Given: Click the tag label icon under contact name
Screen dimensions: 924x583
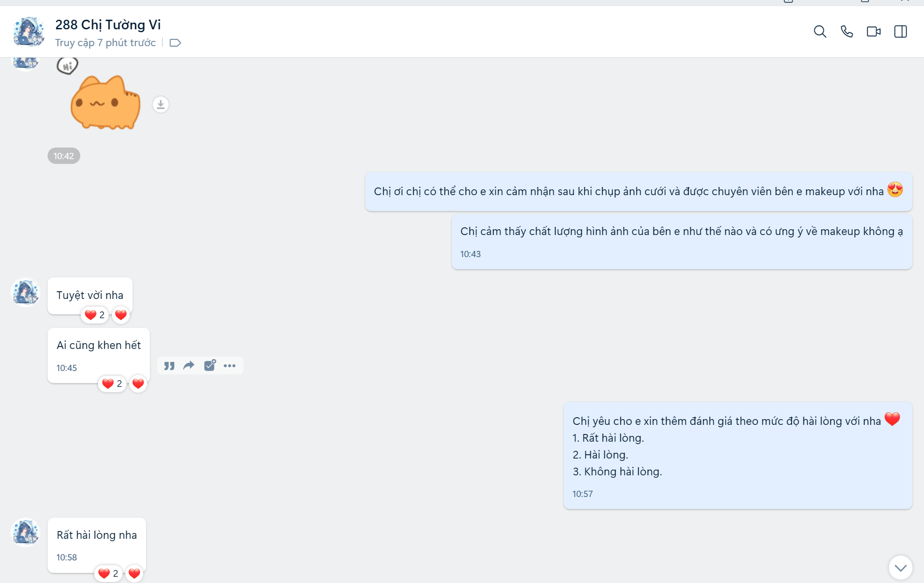Looking at the screenshot, I should pos(175,43).
